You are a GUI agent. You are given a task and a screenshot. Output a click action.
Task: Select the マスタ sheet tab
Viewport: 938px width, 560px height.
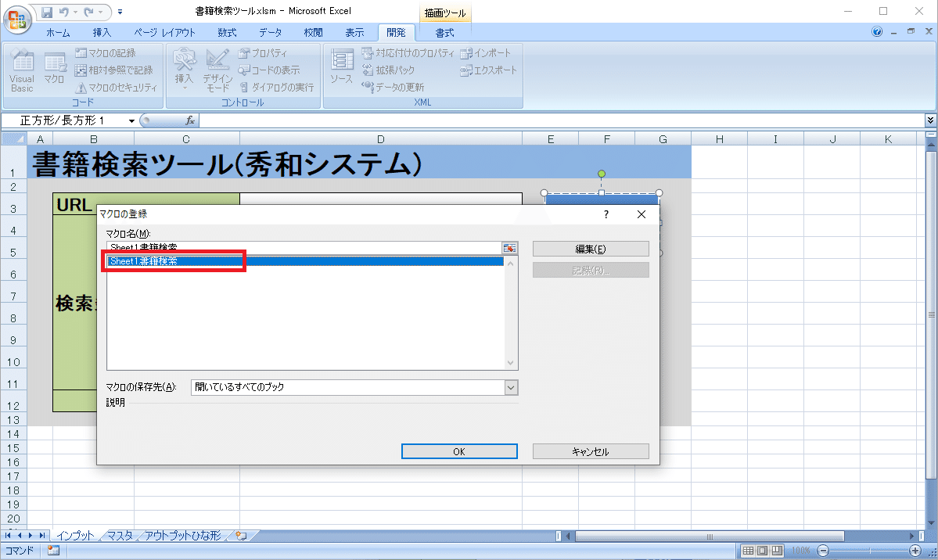[x=120, y=536]
